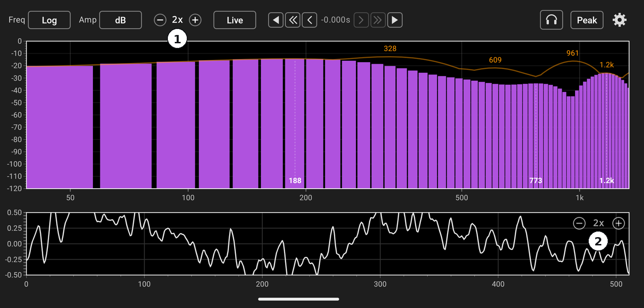Step far back with double left chevron
This screenshot has height=308, width=644.
(293, 20)
